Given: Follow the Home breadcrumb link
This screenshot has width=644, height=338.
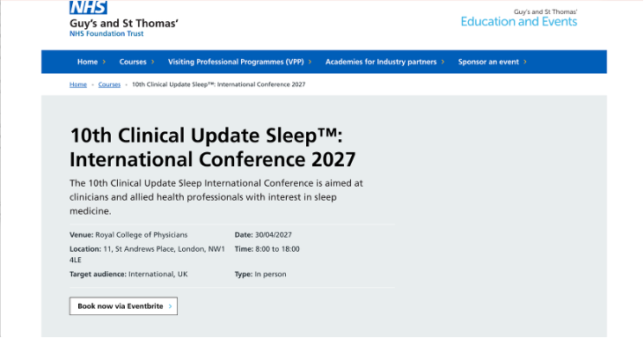Looking at the screenshot, I should (x=78, y=84).
